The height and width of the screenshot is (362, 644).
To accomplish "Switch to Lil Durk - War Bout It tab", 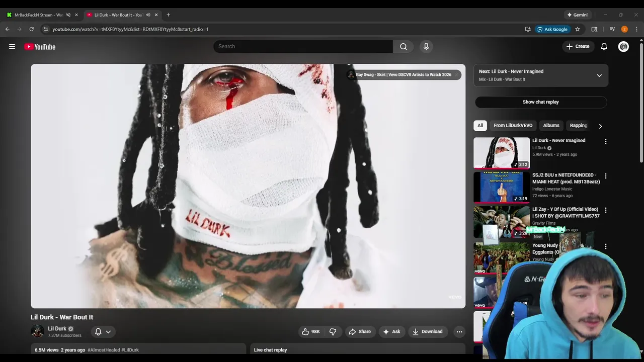I will pyautogui.click(x=119, y=15).
